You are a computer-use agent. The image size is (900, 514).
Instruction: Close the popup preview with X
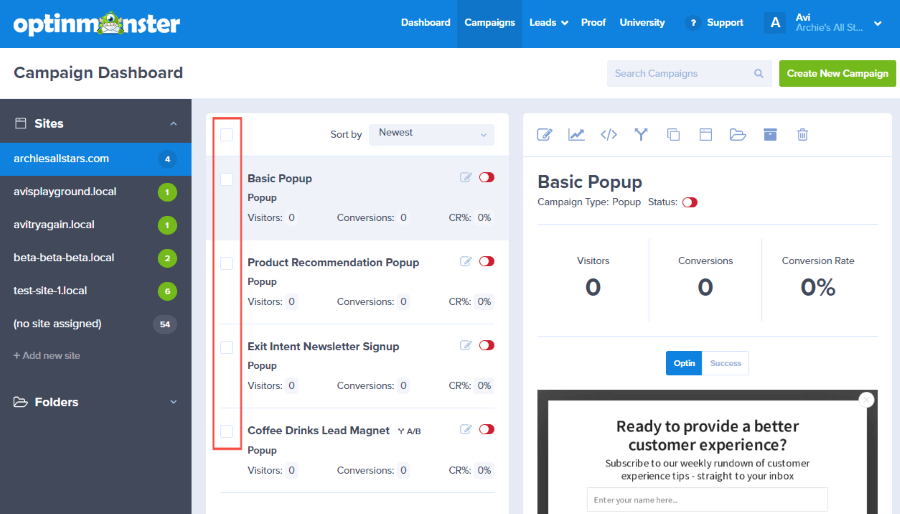867,400
